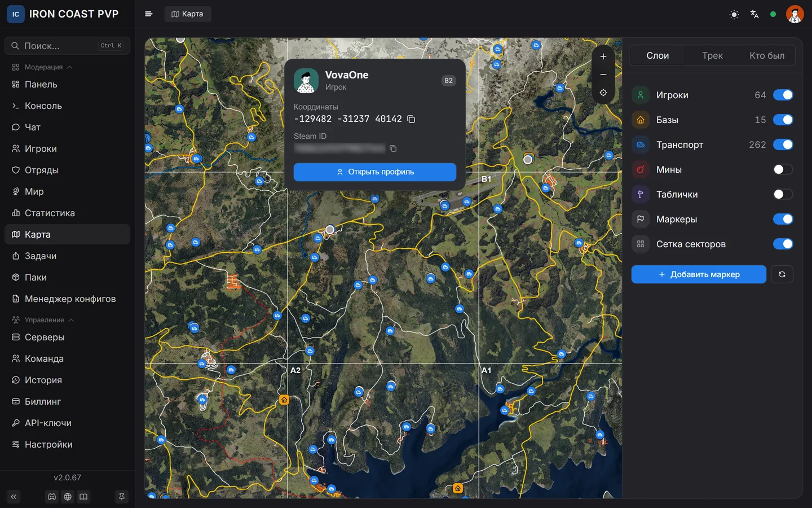
Task: Open the Биллинг sidebar item
Action: coord(67,401)
